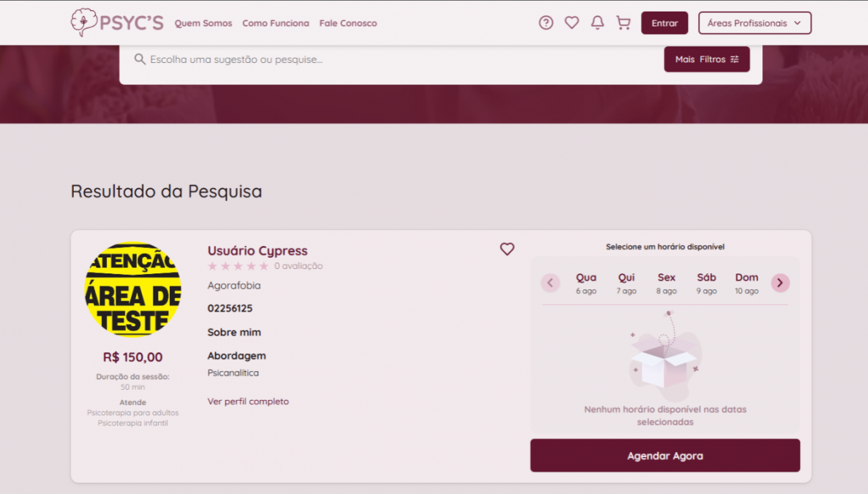868x494 pixels.
Task: Open Ver perfil completo link
Action: [248, 401]
